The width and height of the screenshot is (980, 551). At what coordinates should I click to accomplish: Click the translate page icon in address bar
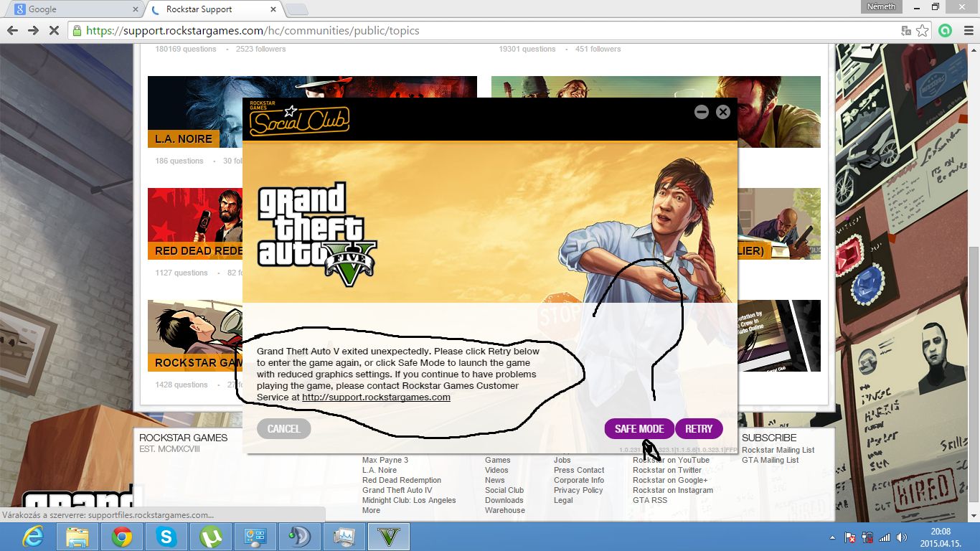[907, 31]
